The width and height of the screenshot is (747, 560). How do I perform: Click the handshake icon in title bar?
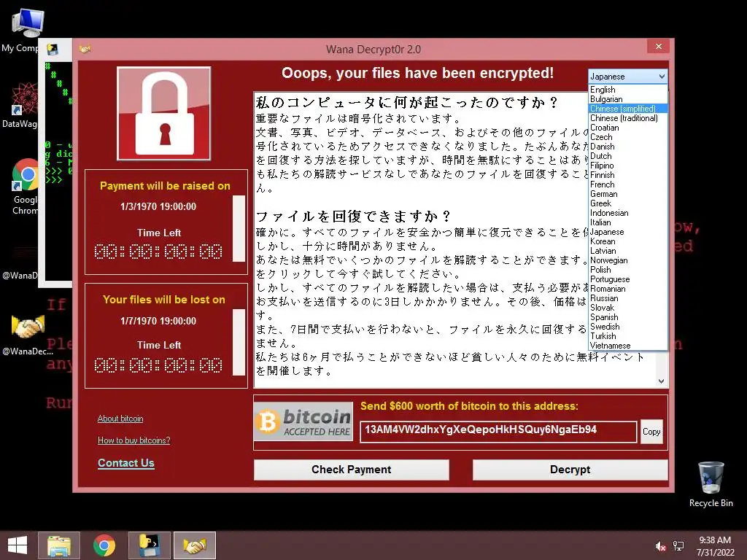(x=85, y=49)
